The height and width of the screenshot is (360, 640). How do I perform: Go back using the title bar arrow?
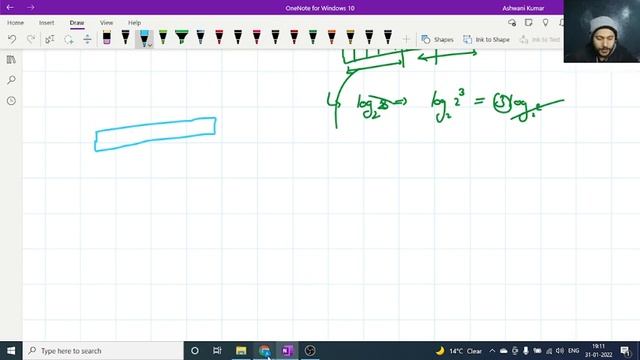point(10,7)
